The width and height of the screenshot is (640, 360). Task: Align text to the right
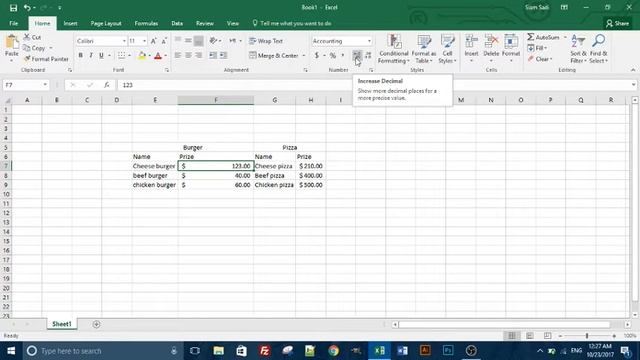coord(199,56)
